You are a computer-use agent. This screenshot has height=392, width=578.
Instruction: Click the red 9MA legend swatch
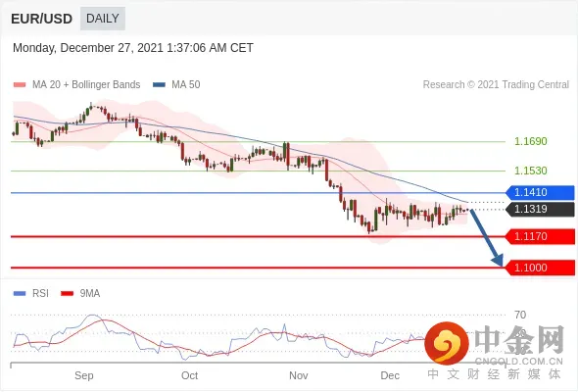coord(67,294)
